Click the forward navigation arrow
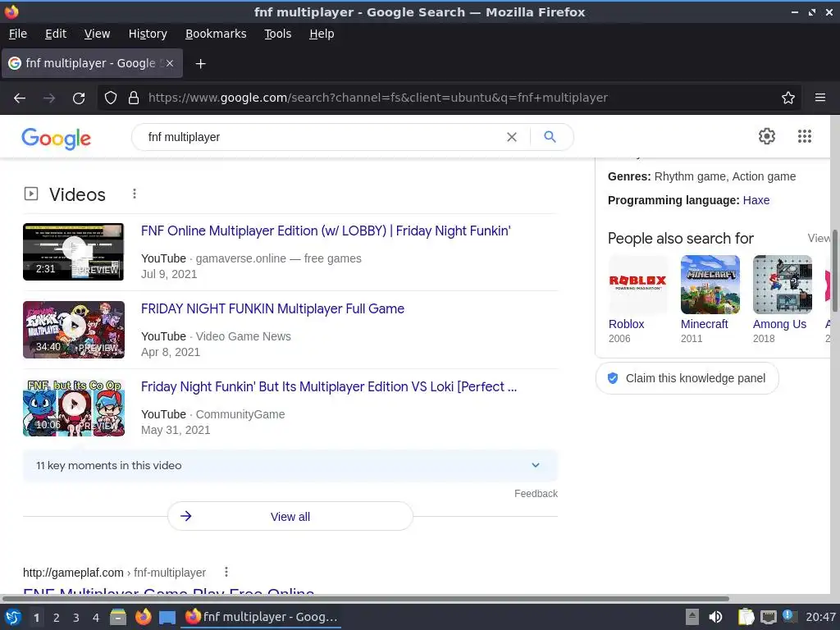The height and width of the screenshot is (630, 840). pyautogui.click(x=49, y=98)
